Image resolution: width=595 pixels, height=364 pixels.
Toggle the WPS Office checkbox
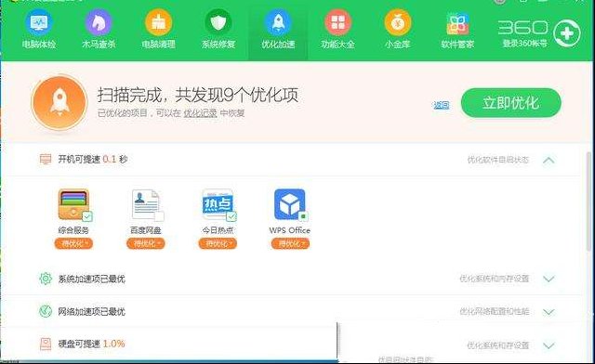[x=303, y=216]
